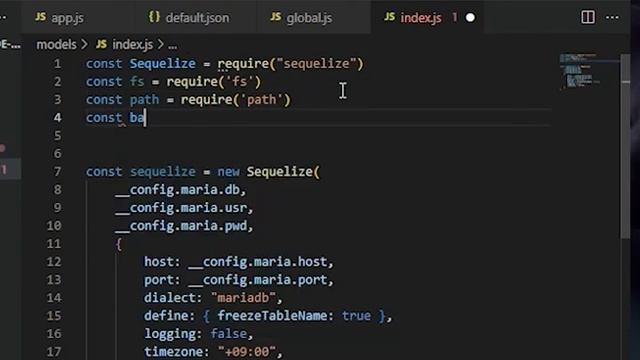Image resolution: width=640 pixels, height=360 pixels.
Task: Click the unsaved dot on index.js tab
Action: [x=470, y=18]
